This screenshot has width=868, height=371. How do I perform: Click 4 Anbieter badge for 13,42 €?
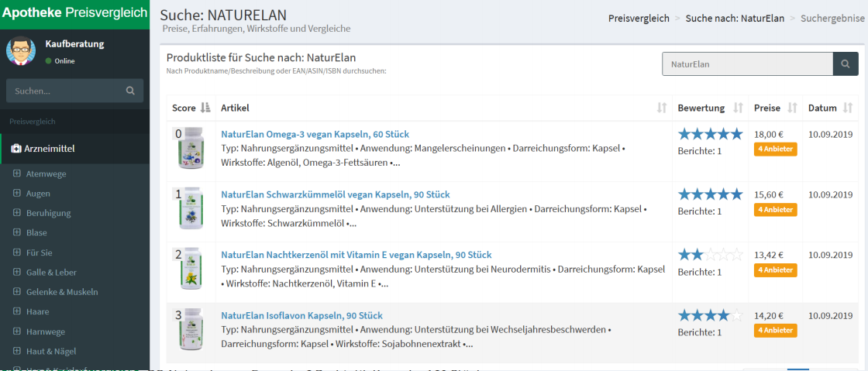click(776, 270)
